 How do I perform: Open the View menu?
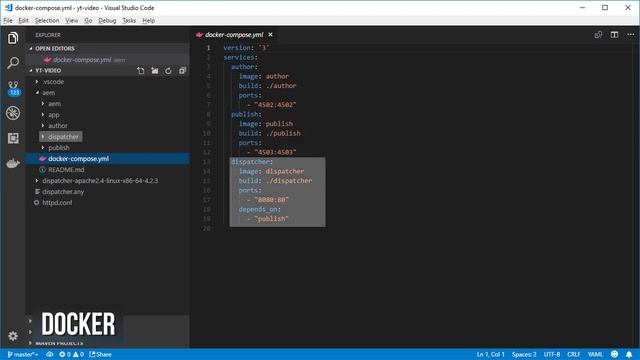click(x=71, y=20)
